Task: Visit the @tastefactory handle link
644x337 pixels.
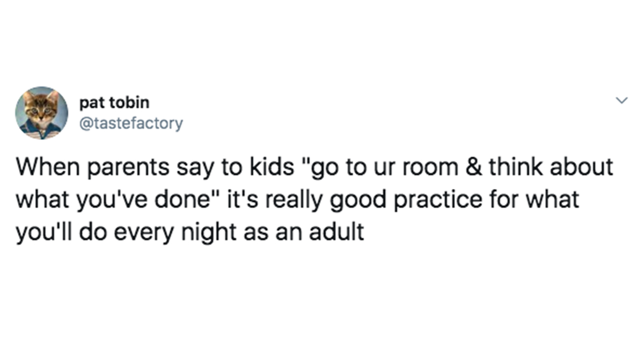Action: [130, 124]
